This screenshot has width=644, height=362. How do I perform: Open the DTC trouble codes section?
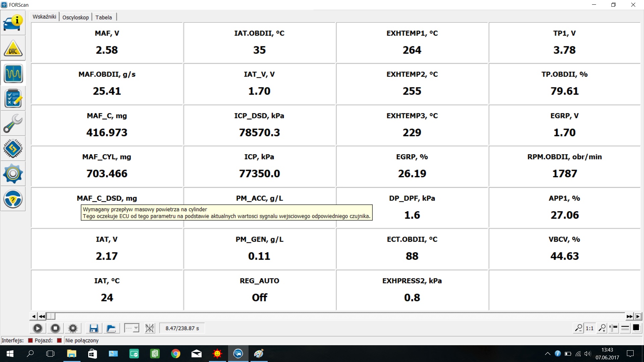pos(13,49)
